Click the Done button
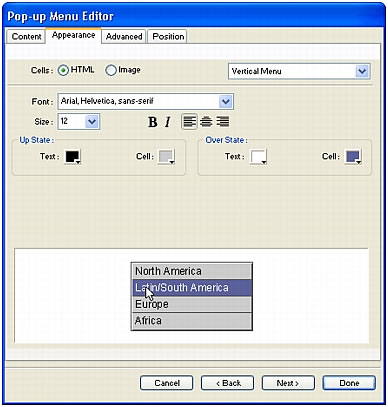The image size is (388, 407). pos(349,383)
